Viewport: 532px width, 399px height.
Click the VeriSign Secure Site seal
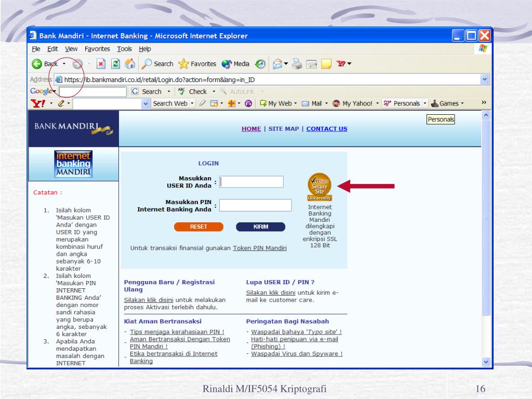pyautogui.click(x=320, y=187)
